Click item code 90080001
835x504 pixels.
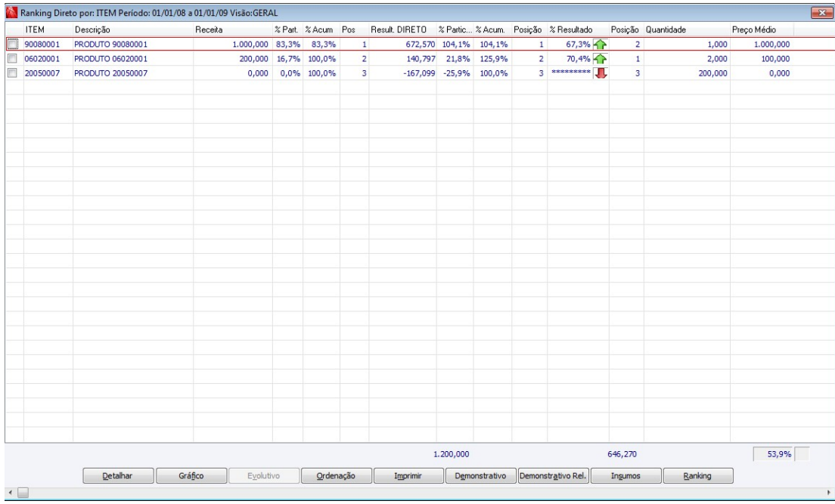[x=42, y=44]
